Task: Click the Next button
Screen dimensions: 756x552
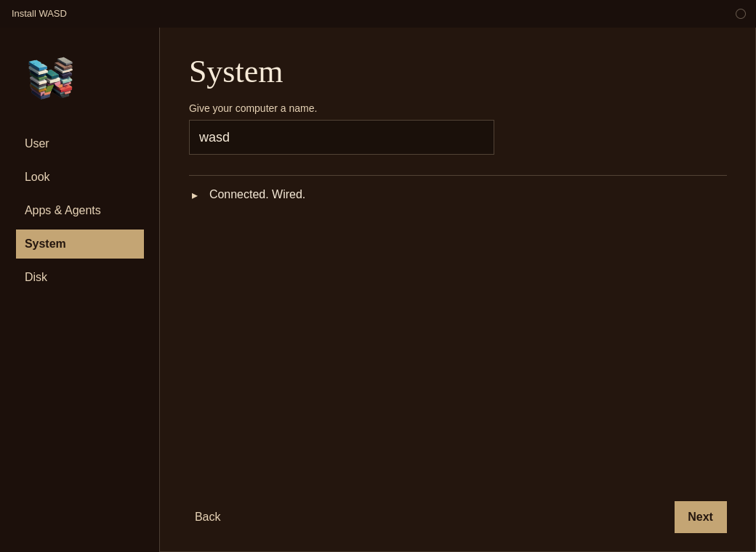Action: pos(701,517)
